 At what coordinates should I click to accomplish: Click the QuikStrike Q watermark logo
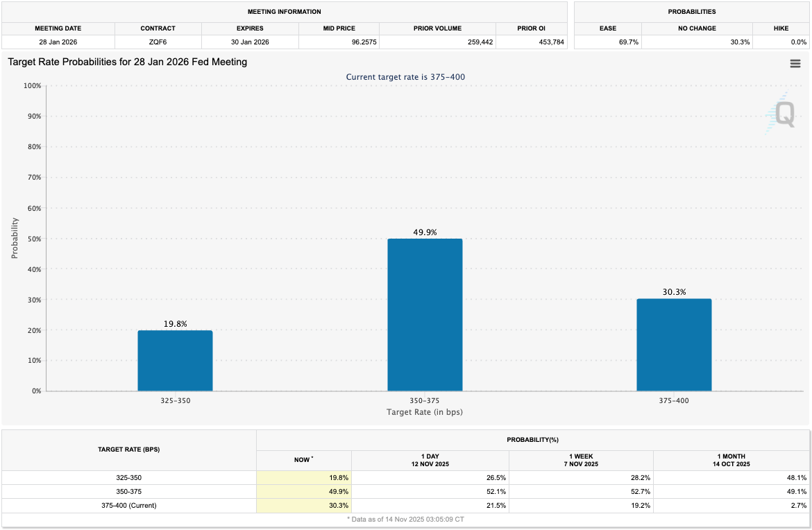tap(784, 114)
